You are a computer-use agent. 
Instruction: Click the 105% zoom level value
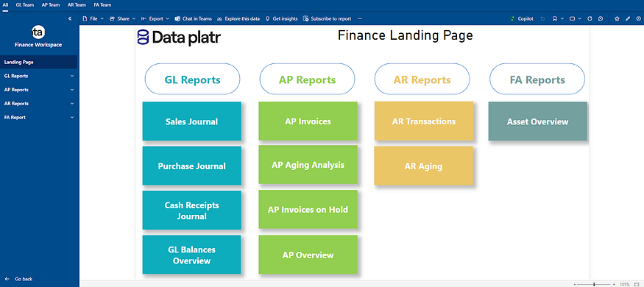(x=625, y=284)
